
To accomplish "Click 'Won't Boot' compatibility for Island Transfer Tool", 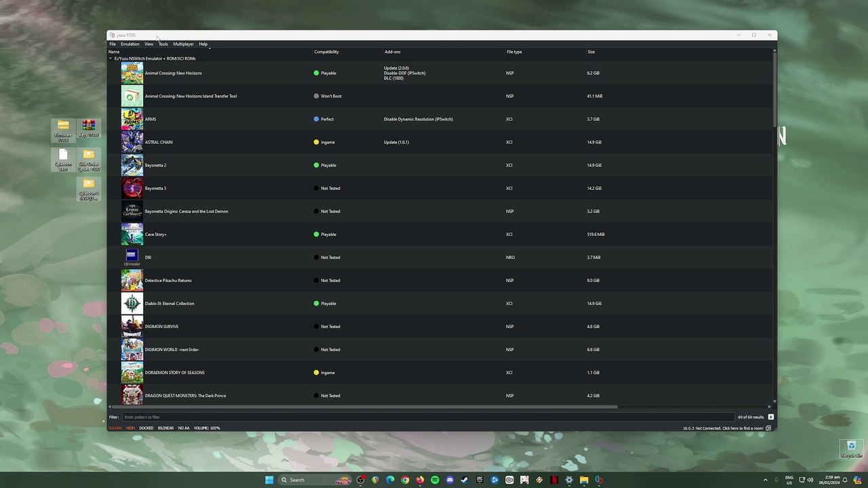I will [328, 96].
